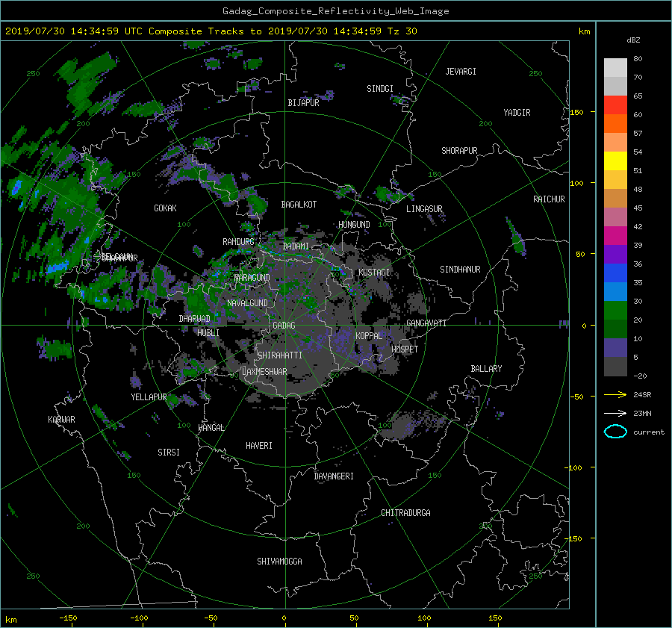Click the GOKAK city label
Screen dimensions: 672x628
point(165,208)
